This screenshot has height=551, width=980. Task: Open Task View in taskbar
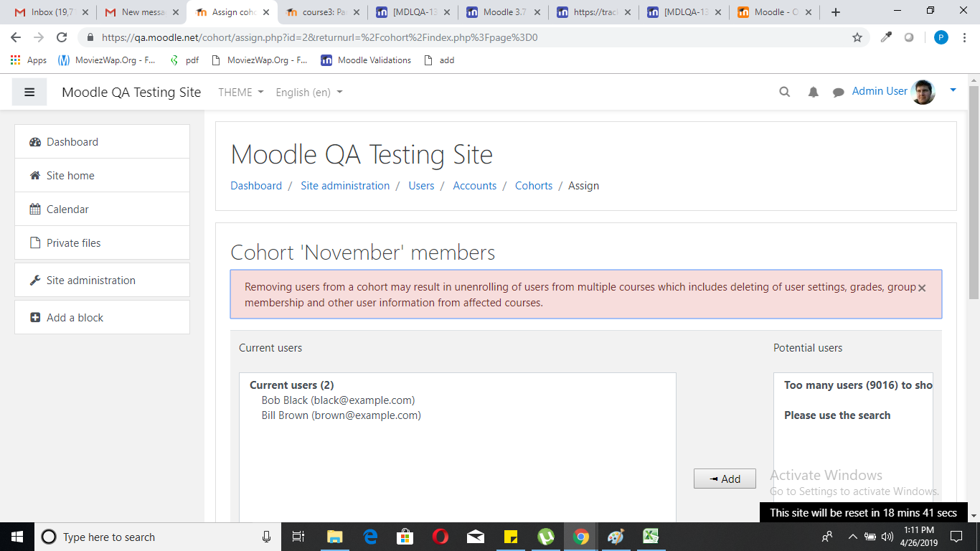click(x=299, y=537)
